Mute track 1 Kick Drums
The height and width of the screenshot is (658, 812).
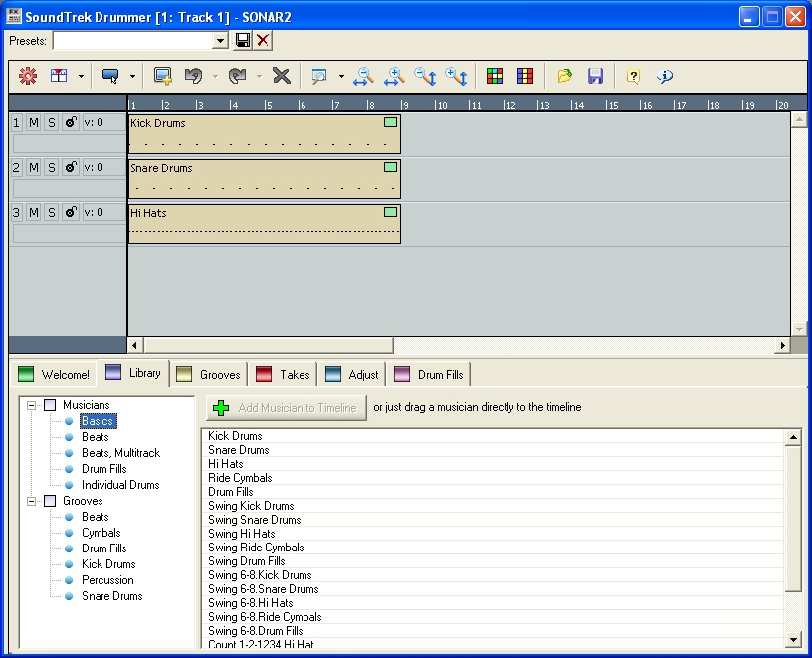click(x=34, y=123)
